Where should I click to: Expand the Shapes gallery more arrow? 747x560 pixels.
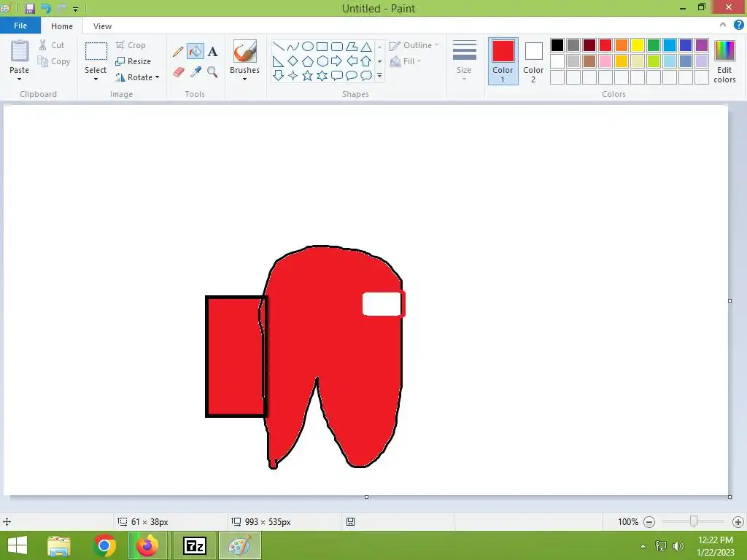click(379, 75)
